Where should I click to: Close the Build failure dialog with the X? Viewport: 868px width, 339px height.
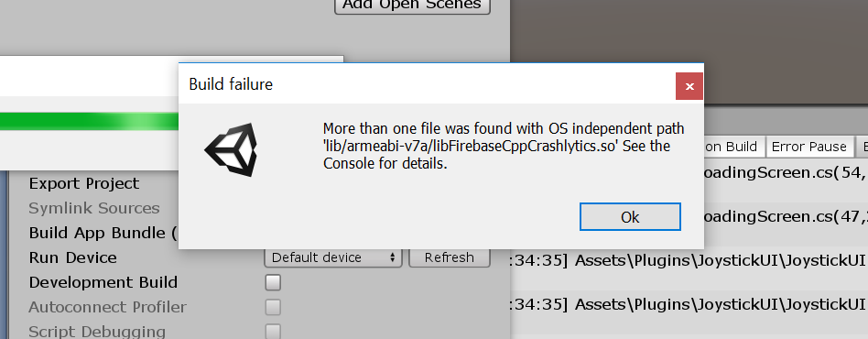click(689, 86)
